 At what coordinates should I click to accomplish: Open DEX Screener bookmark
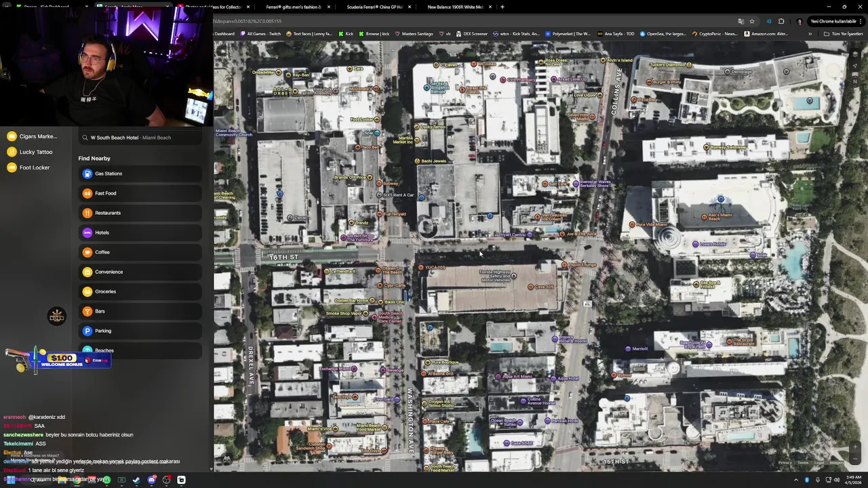coord(472,34)
